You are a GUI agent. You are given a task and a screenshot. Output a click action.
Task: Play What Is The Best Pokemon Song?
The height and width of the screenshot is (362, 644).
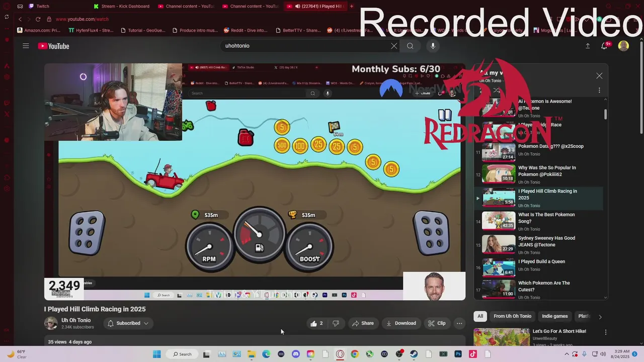(x=538, y=221)
